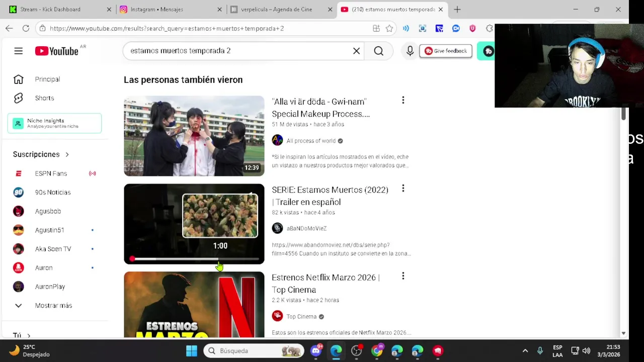Clear the search query with the X
This screenshot has width=644, height=362.
(x=356, y=51)
